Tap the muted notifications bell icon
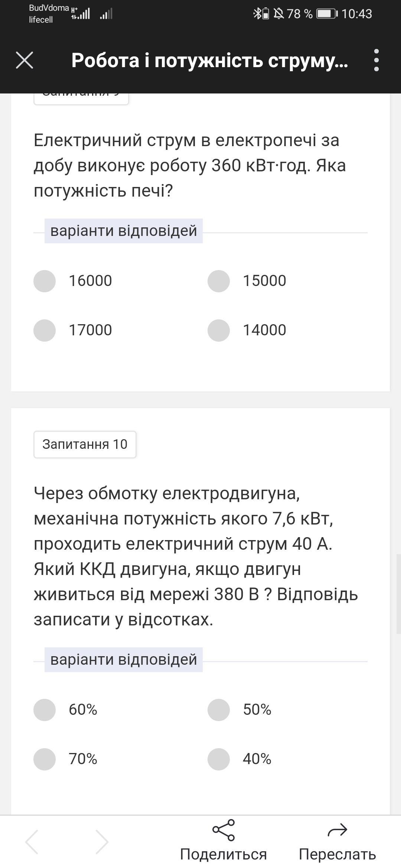This screenshot has width=401, height=868. [278, 14]
